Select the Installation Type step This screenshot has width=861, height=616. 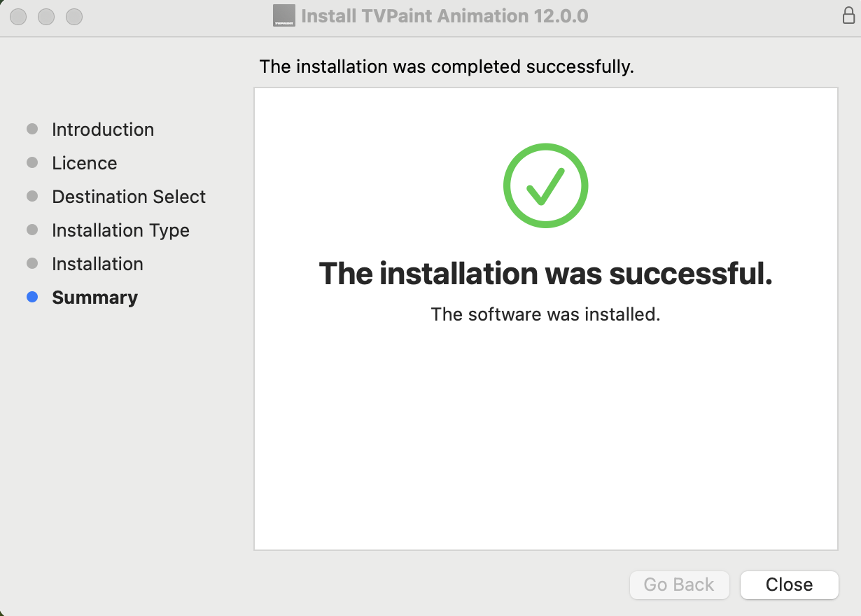click(x=120, y=230)
